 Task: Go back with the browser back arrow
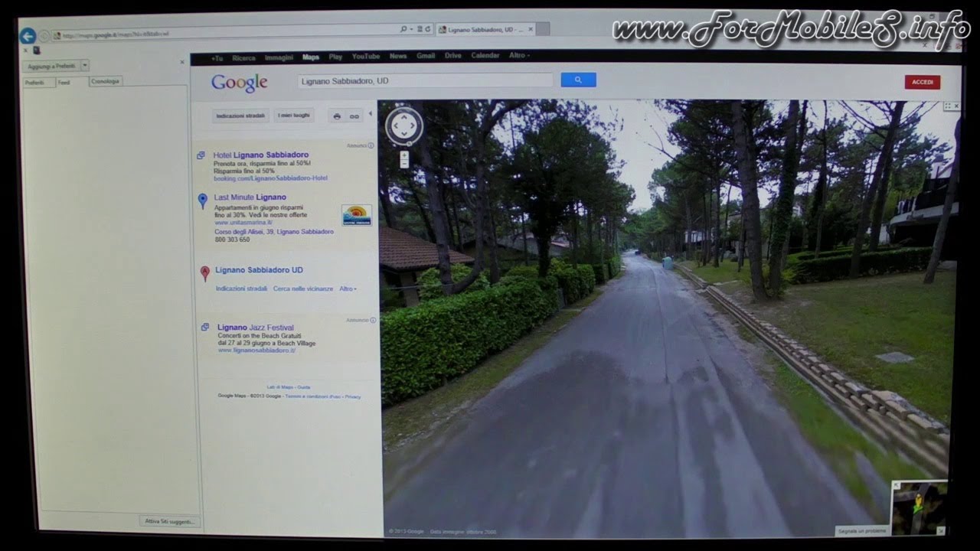tap(28, 36)
